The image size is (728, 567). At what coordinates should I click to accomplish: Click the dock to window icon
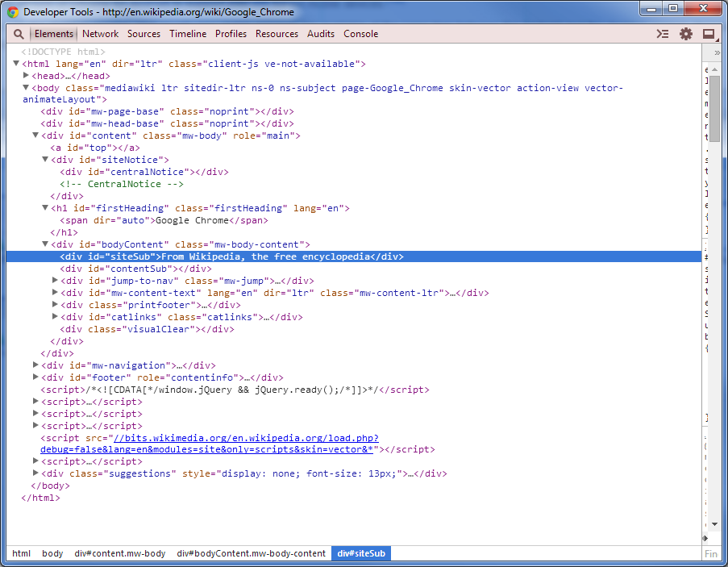[709, 34]
